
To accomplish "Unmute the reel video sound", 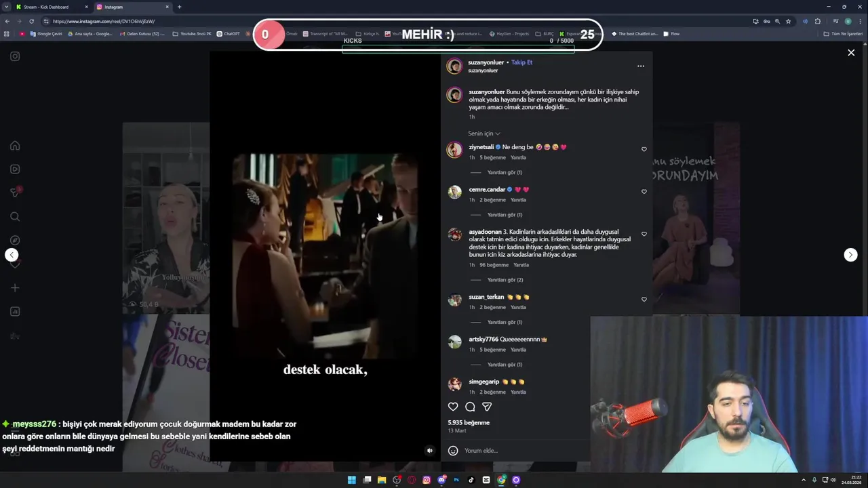I will click(429, 450).
